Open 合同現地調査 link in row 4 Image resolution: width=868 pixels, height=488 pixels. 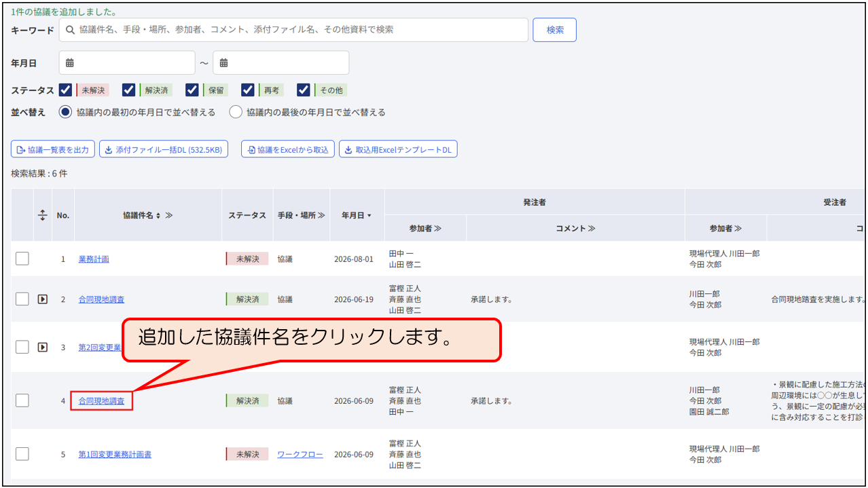pos(102,401)
